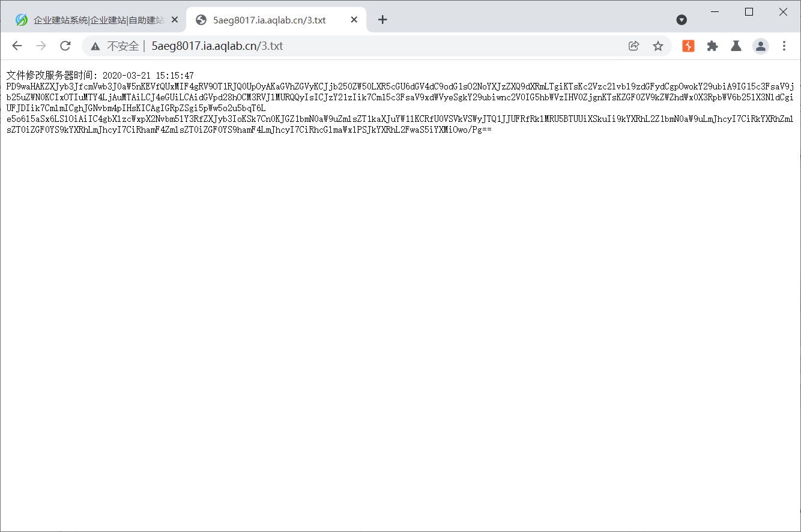Click the base64 line starting with PD9waHAKZXJyb3Jf
The image size is (801, 532).
click(400, 86)
